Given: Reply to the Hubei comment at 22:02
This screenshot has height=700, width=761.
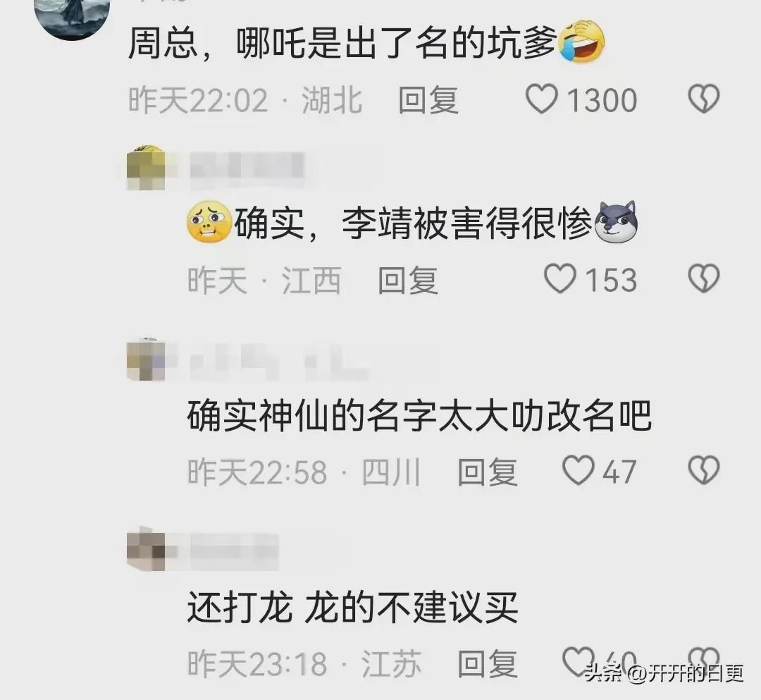Looking at the screenshot, I should pos(428,100).
